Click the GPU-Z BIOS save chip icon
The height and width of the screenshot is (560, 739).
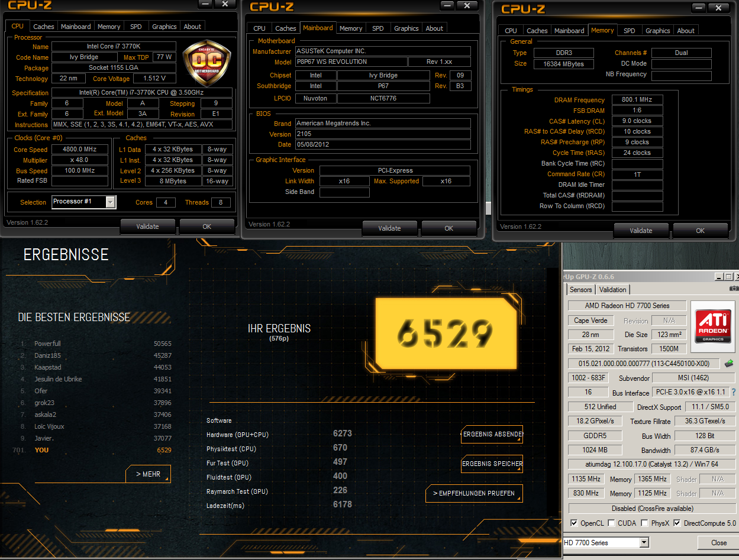pyautogui.click(x=728, y=363)
